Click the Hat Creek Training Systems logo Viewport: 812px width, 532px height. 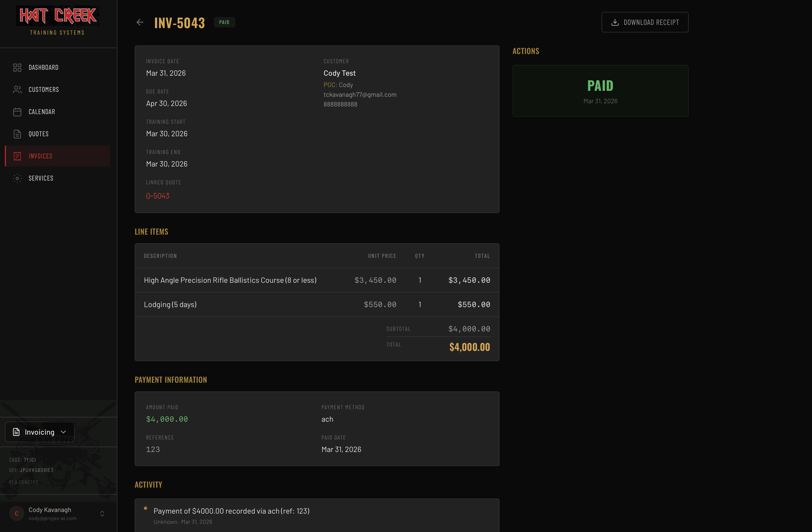[57, 21]
